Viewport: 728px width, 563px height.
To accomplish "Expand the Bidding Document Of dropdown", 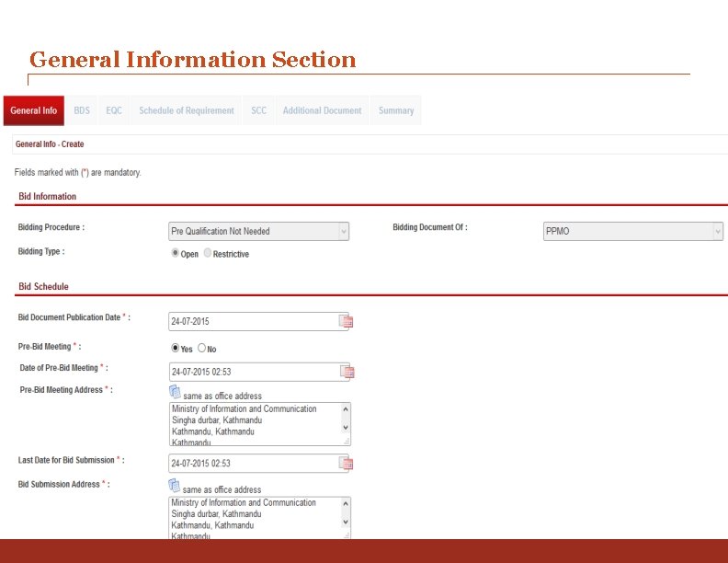I will (718, 231).
